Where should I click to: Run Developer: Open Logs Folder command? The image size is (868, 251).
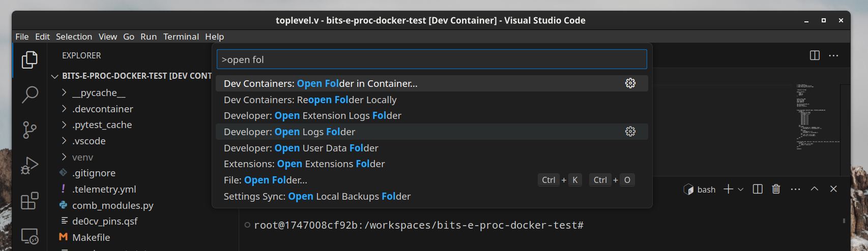432,132
